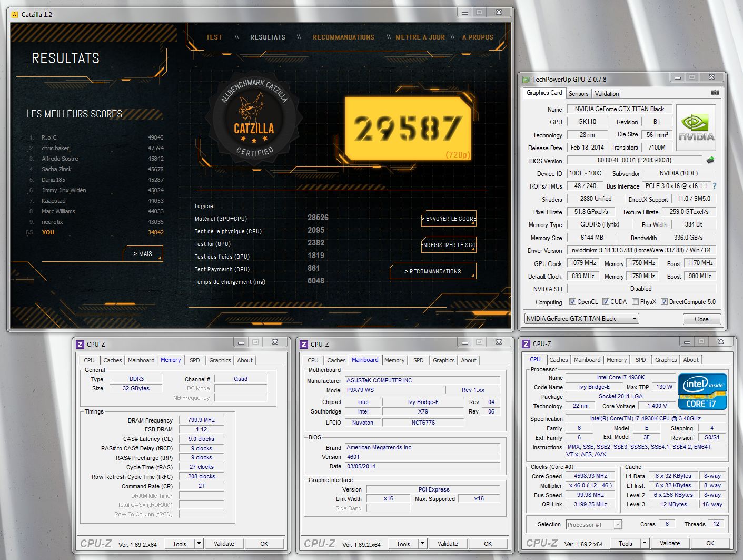Click the GPU Clock value 1079 MHz in GPU-Z
743x560 pixels.
pyautogui.click(x=583, y=263)
